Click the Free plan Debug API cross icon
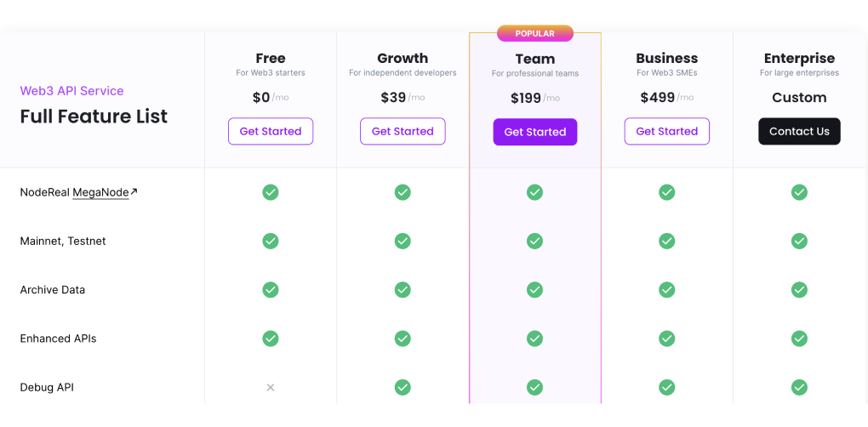Screen dimensions: 868x427 (271, 388)
